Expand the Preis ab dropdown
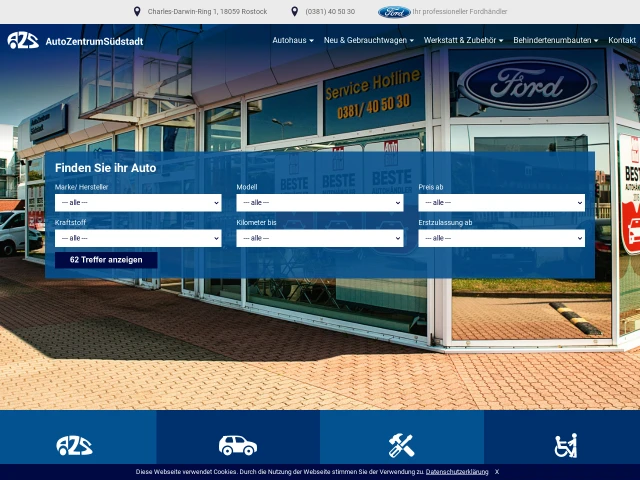The height and width of the screenshot is (480, 640). [x=501, y=203]
